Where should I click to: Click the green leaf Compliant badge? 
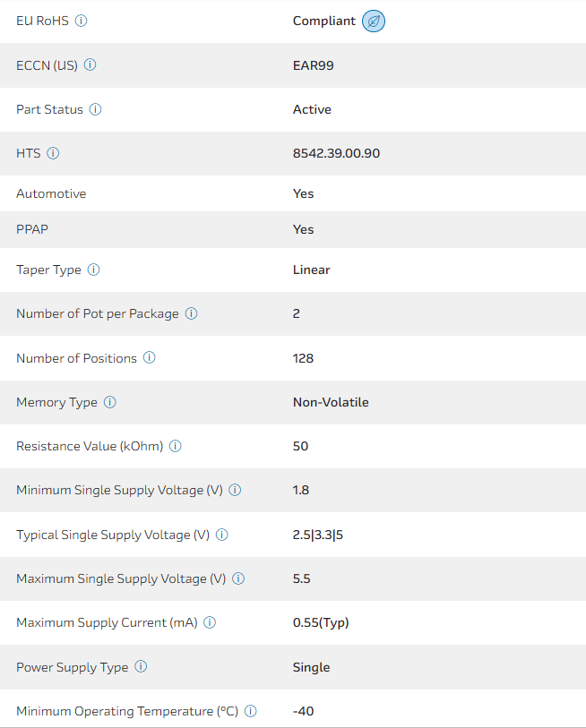coord(374,21)
